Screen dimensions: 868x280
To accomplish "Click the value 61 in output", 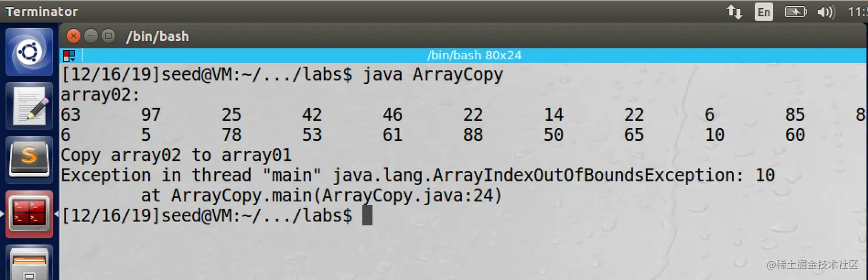I will (x=393, y=135).
